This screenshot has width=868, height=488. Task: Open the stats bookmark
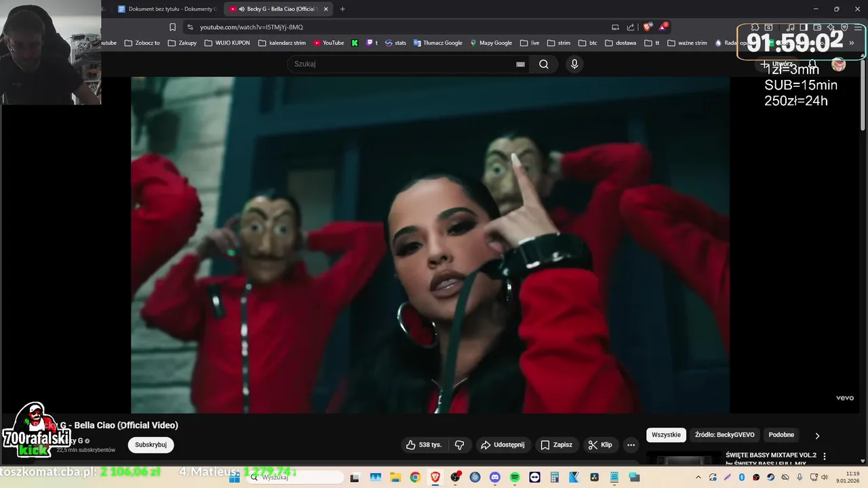[x=395, y=43]
